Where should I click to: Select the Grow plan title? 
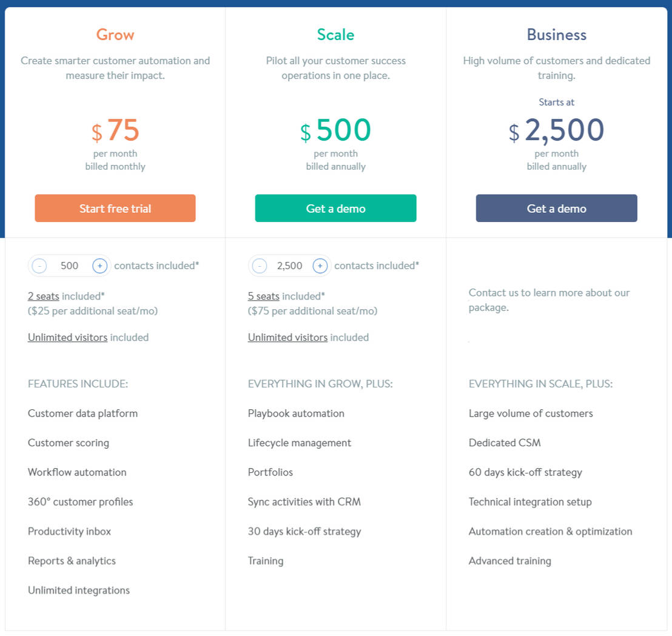115,35
